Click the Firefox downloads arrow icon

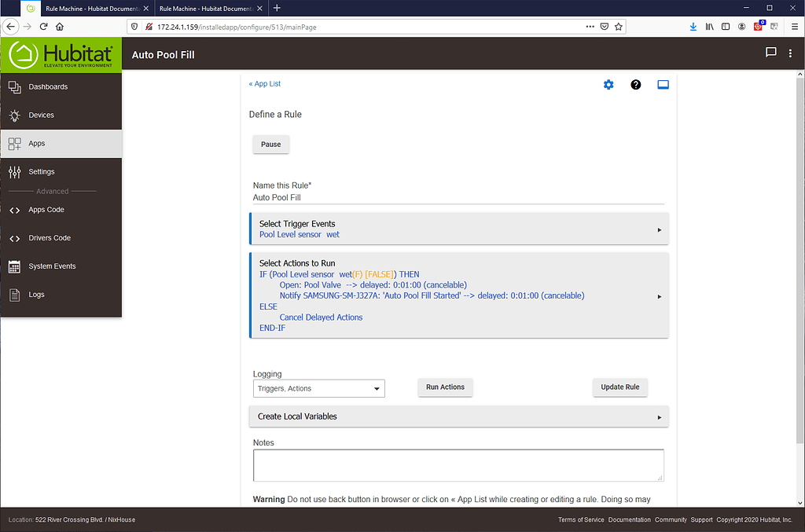tap(693, 26)
